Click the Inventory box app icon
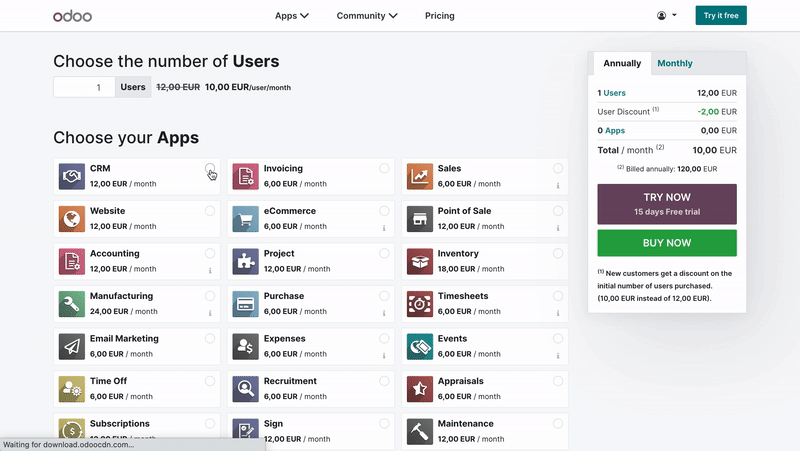The image size is (800, 451). [x=419, y=261]
